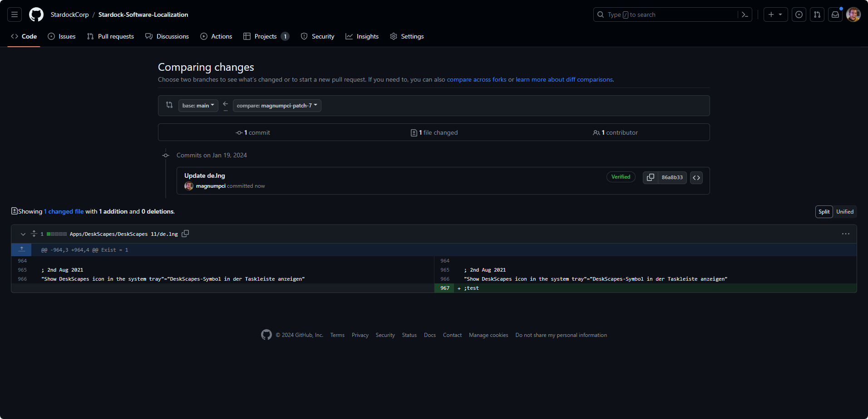
Task: Copy the de.lng file path
Action: click(185, 234)
